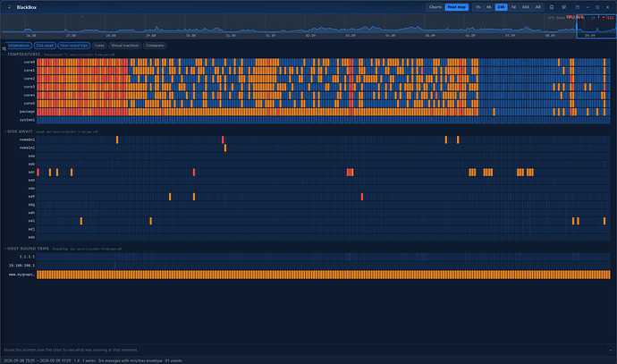Collapse the TEMPERATURES section header
This screenshot has width=617, height=364.
(x=23, y=55)
